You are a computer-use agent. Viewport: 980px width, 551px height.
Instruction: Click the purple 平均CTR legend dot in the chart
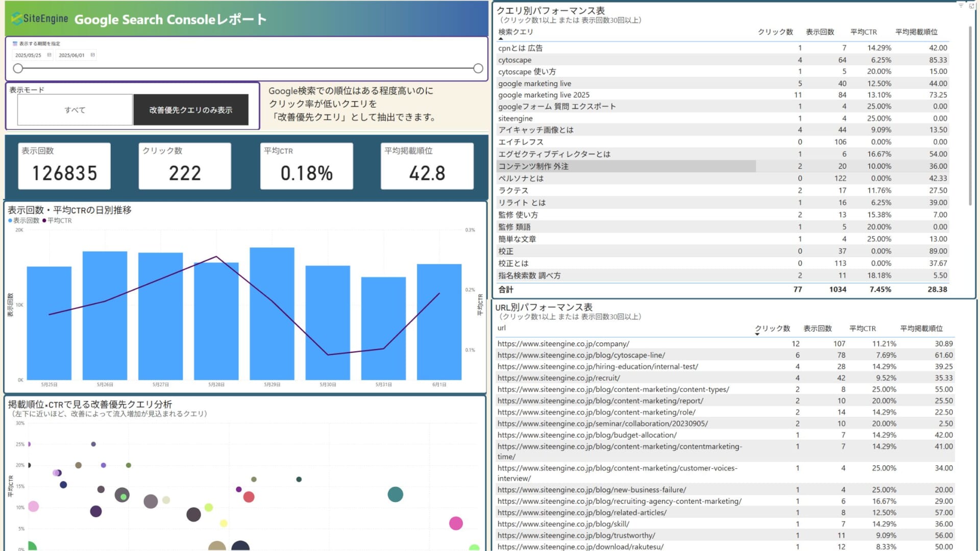pyautogui.click(x=44, y=221)
